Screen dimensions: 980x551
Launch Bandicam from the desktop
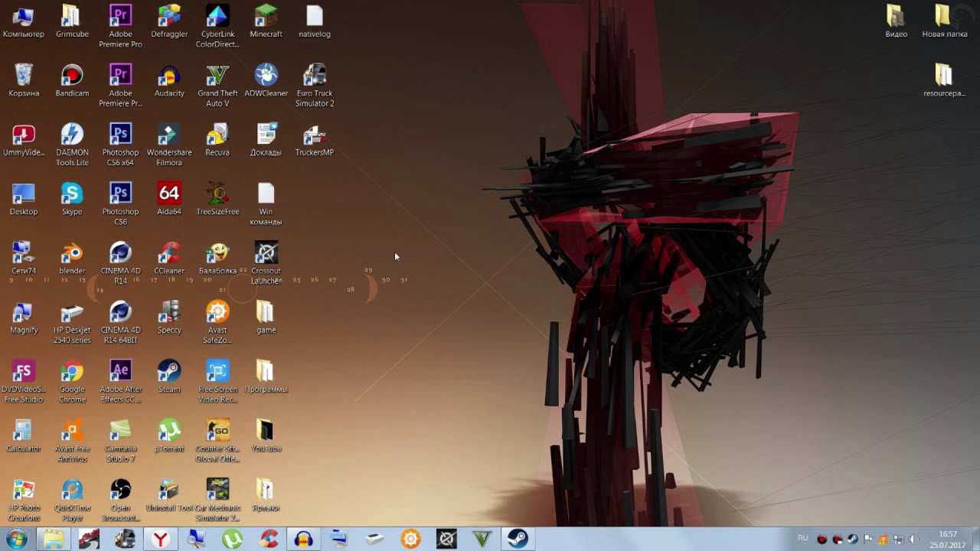tap(72, 81)
